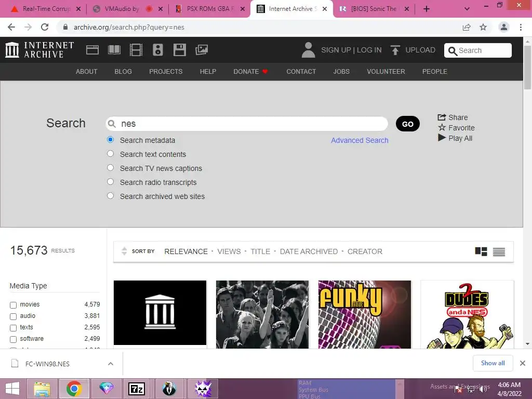
Task: Open the PROJECTS menu item
Action: (x=166, y=72)
